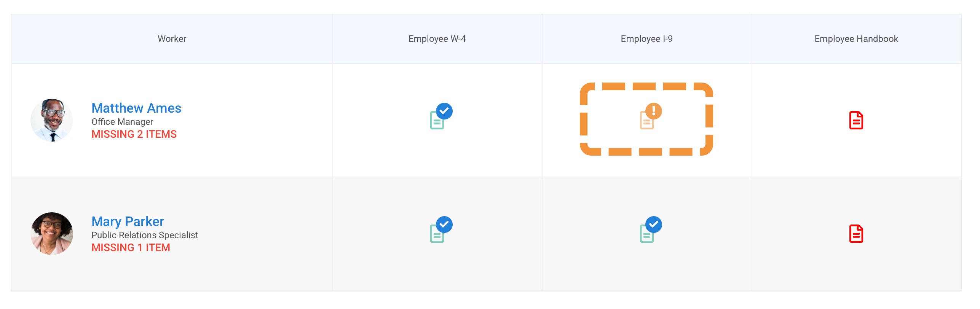Select the Employee W-4 column header
Viewport: 980px width, 309px height.
pos(437,39)
